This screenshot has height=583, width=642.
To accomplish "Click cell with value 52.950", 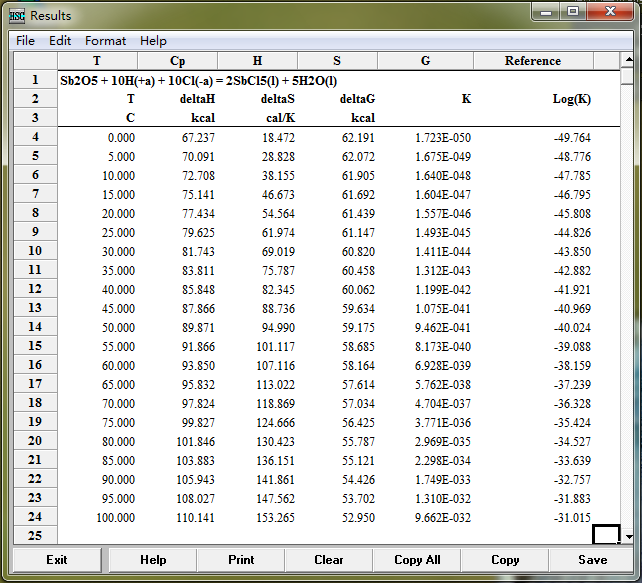I will coord(358,517).
